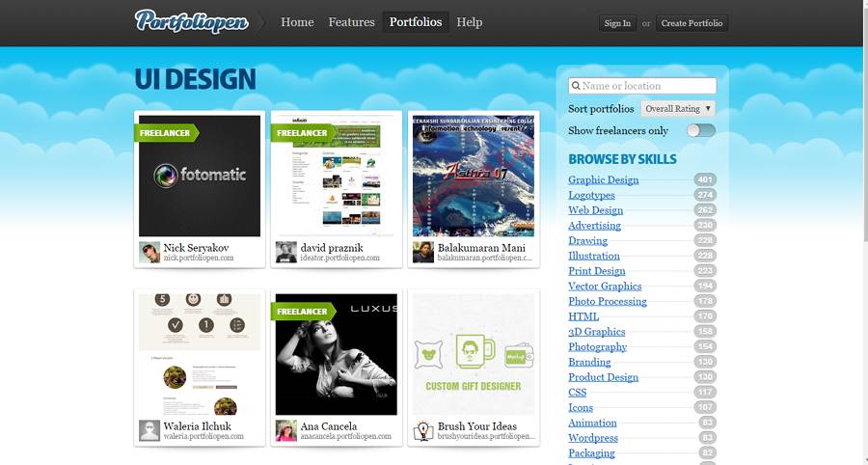
Task: Click Ana Cancela's avatar icon
Action: (x=286, y=430)
